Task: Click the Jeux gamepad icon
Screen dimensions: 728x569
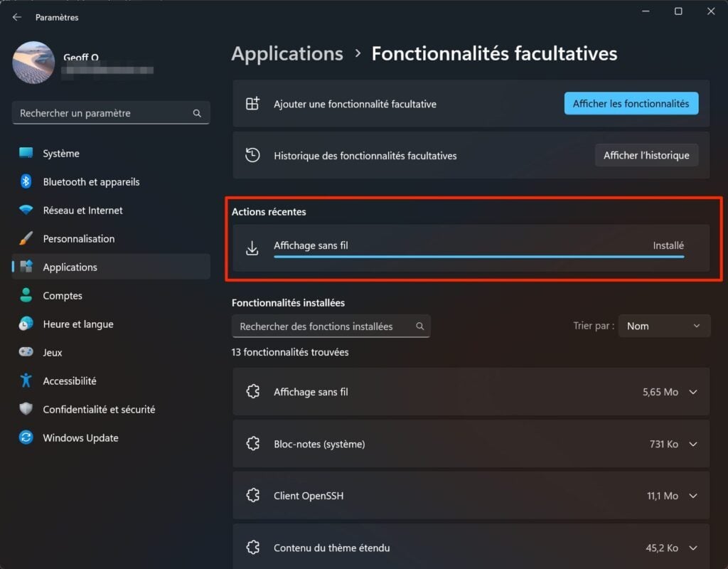Action: pyautogui.click(x=26, y=351)
